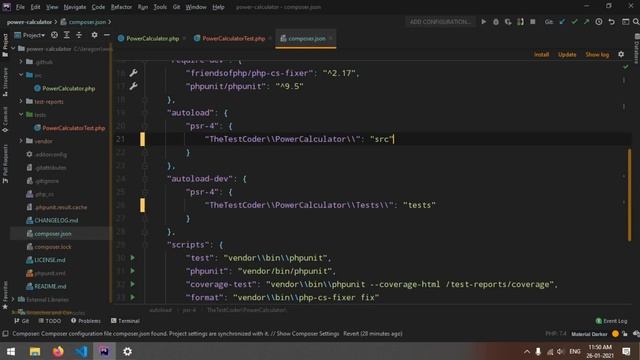Open File Explorer from the taskbar
The image size is (640, 360).
(35, 351)
